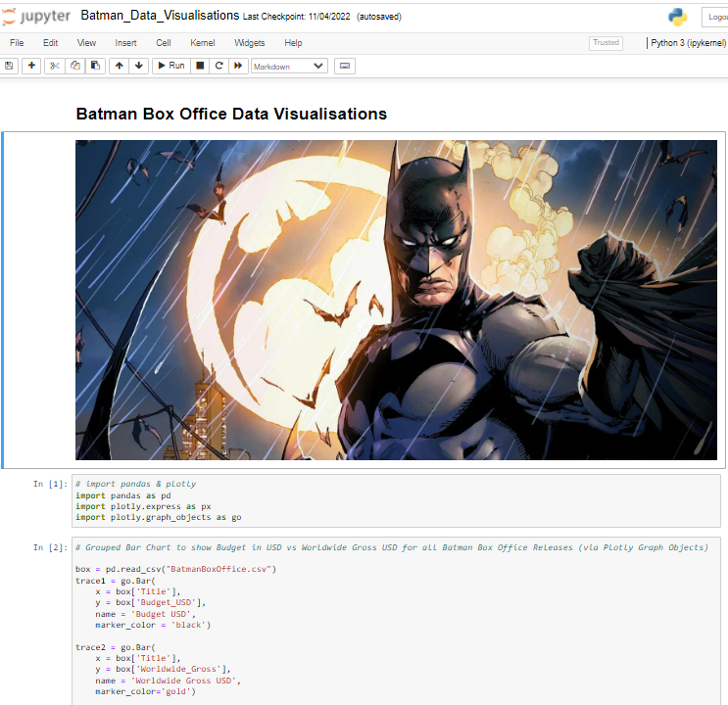The image size is (728, 705).
Task: Open the Kernel menu
Action: pyautogui.click(x=203, y=43)
